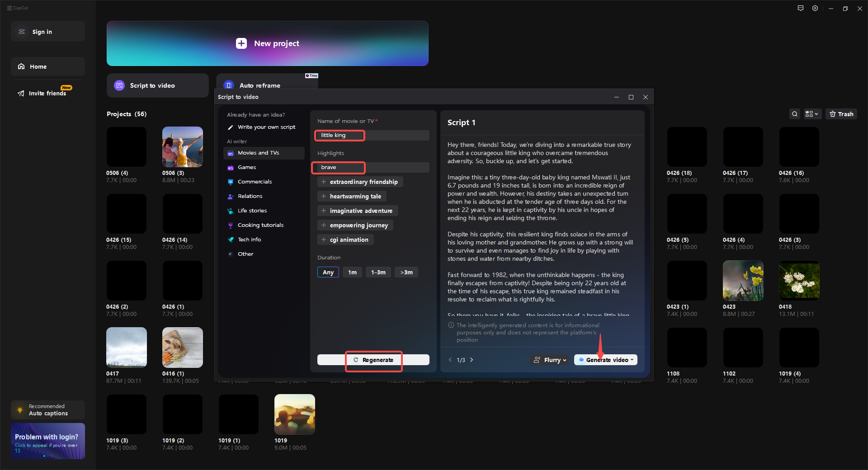Viewport: 868px width, 470px height.
Task: Select the 1-3m duration option
Action: click(378, 272)
